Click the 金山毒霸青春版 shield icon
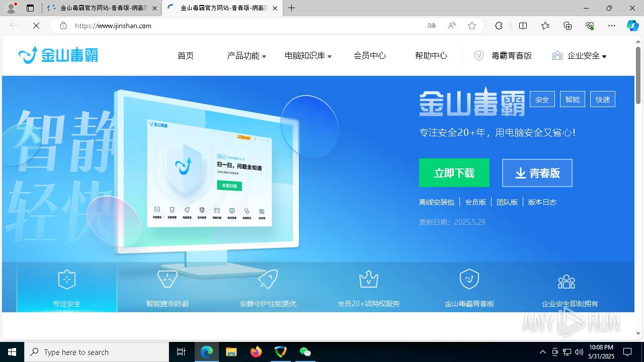 469,279
